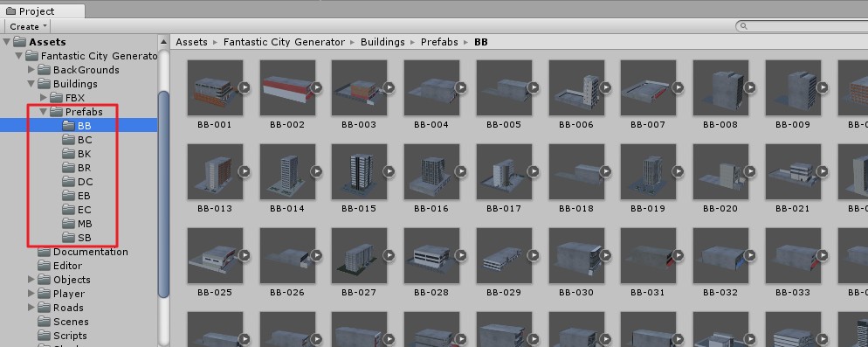
Task: Expand BB-025 prefab with its arrow button
Action: tap(245, 255)
